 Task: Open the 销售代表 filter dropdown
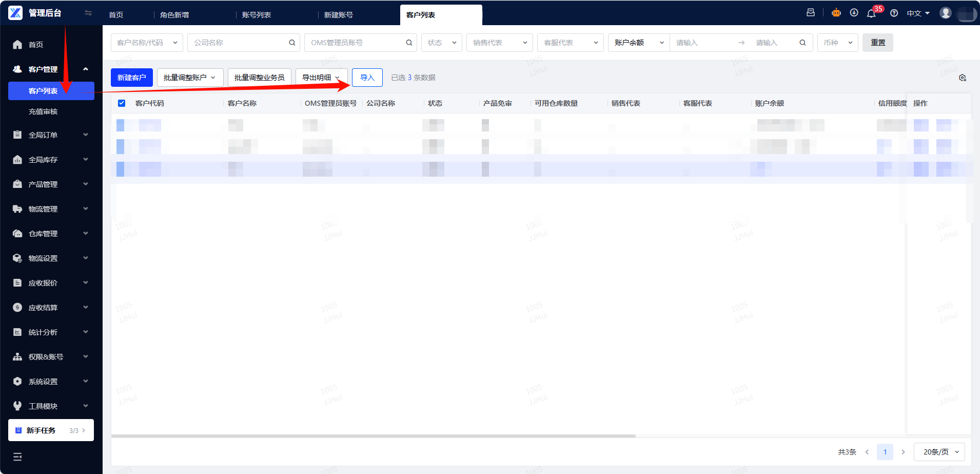(500, 43)
